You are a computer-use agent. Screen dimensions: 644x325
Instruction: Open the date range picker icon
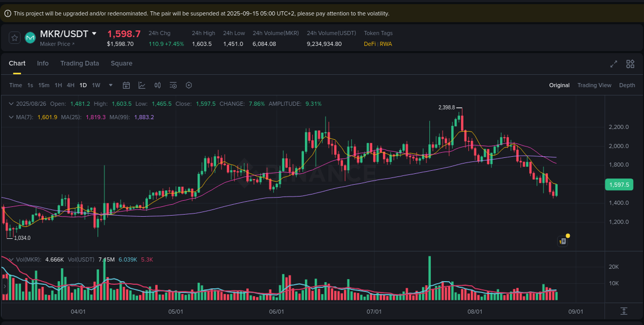click(126, 85)
